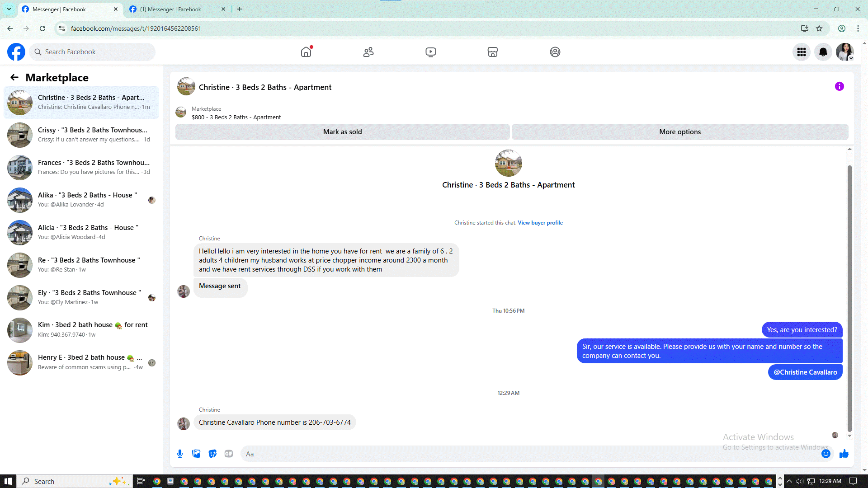
Task: Open the Chrome three-dot menu
Action: [858, 28]
